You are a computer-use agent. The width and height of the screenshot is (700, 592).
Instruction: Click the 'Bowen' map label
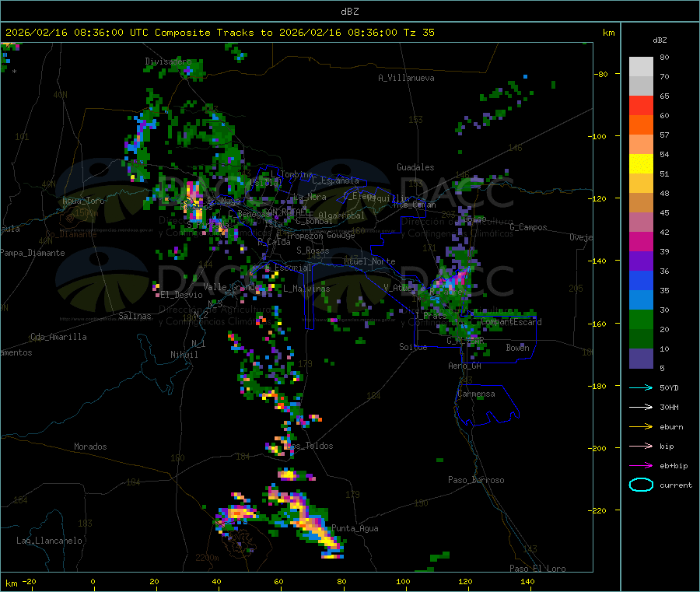[517, 347]
